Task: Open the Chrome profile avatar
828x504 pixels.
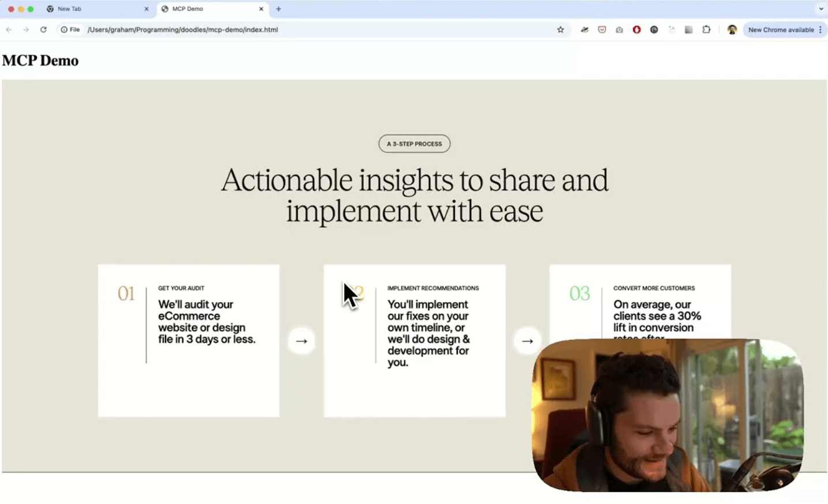Action: tap(732, 29)
